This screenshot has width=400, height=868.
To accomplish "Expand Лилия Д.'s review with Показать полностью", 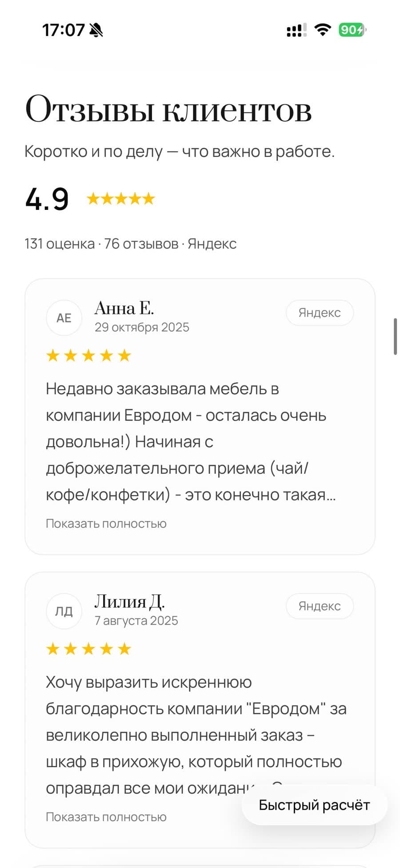I will click(105, 816).
